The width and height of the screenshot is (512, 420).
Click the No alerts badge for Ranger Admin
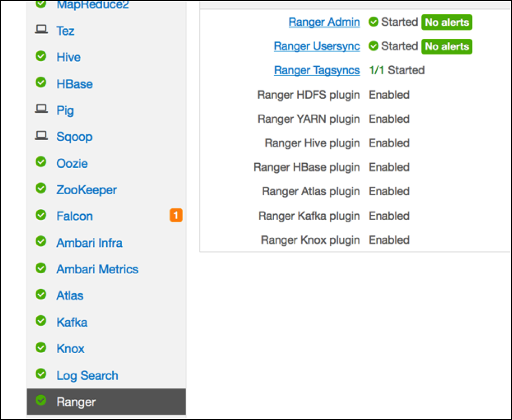click(447, 22)
